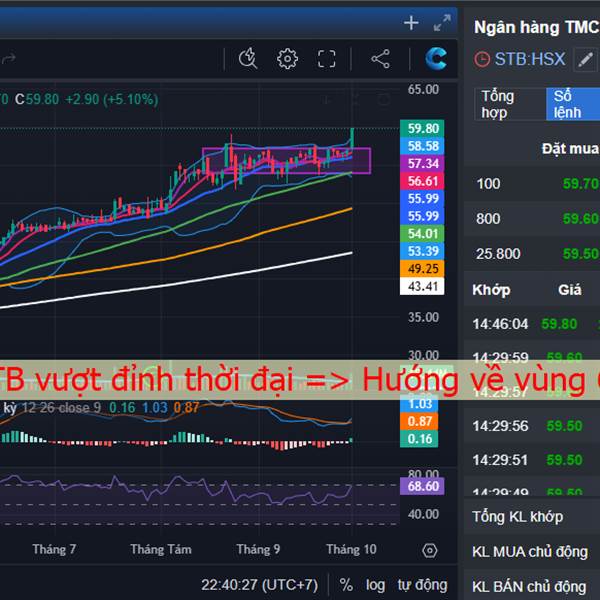Viewport: 600px width, 600px height.
Task: Click the buy order row with 100 volume
Action: 532,184
